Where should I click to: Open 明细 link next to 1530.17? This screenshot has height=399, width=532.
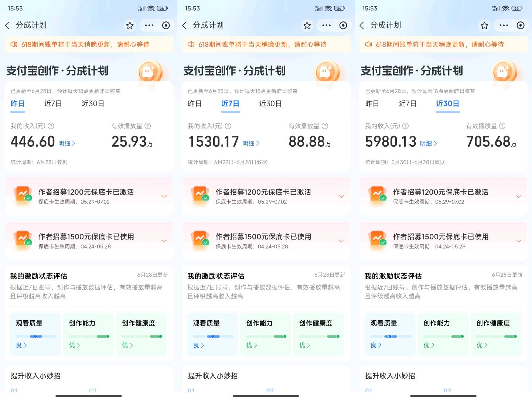point(251,143)
